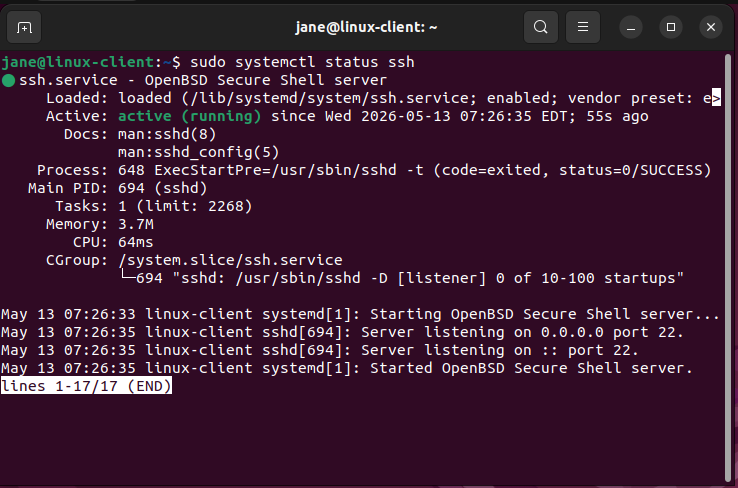The height and width of the screenshot is (488, 738).
Task: Click the Docs entry man:sshd(8)
Action: pyautogui.click(x=167, y=134)
